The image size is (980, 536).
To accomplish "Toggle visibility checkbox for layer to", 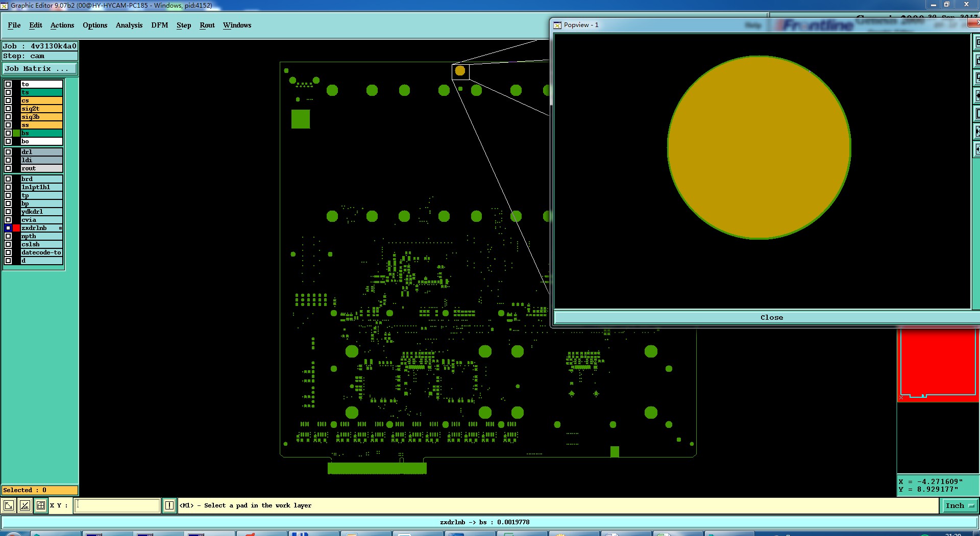I will tap(8, 84).
